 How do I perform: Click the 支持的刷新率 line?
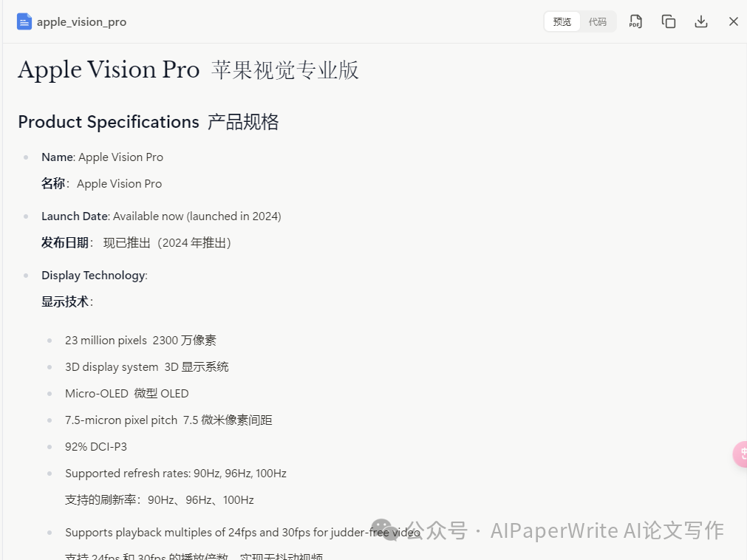point(160,500)
